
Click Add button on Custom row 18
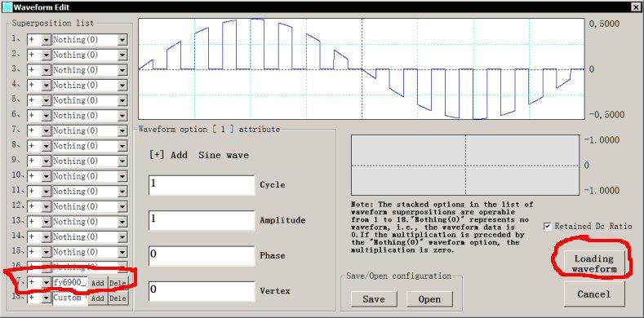97,298
